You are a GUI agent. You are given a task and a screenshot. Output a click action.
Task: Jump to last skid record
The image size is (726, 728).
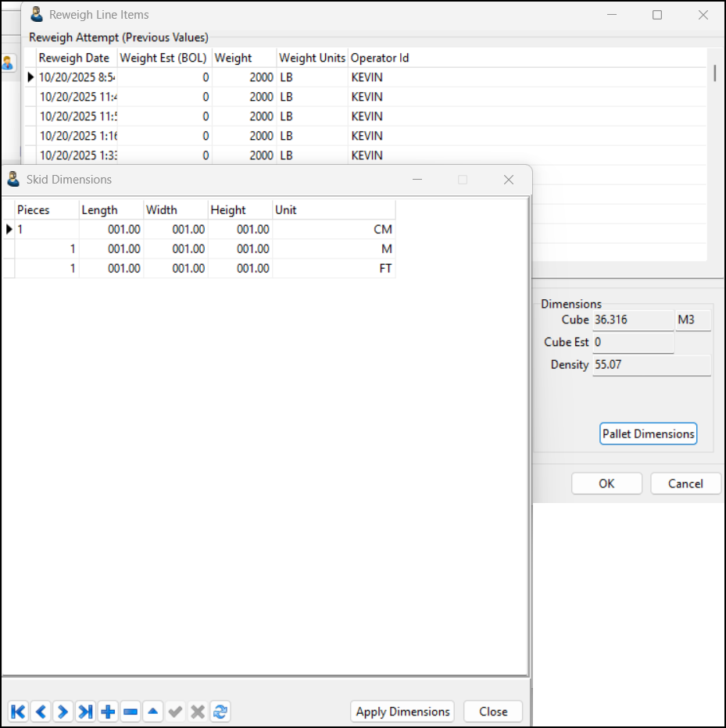[86, 712]
